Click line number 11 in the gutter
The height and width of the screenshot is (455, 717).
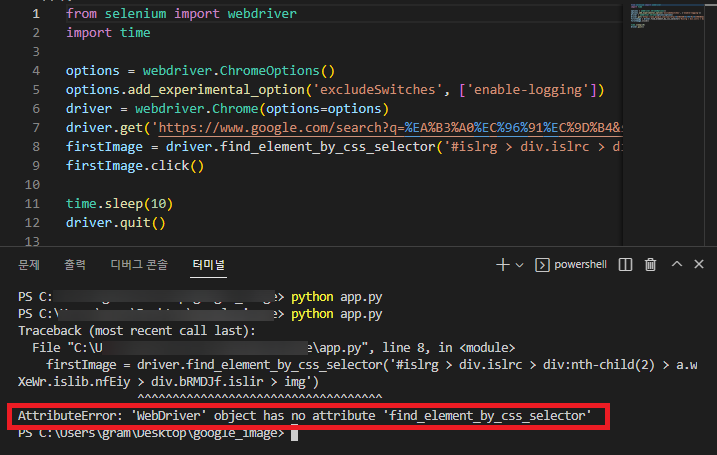32,203
